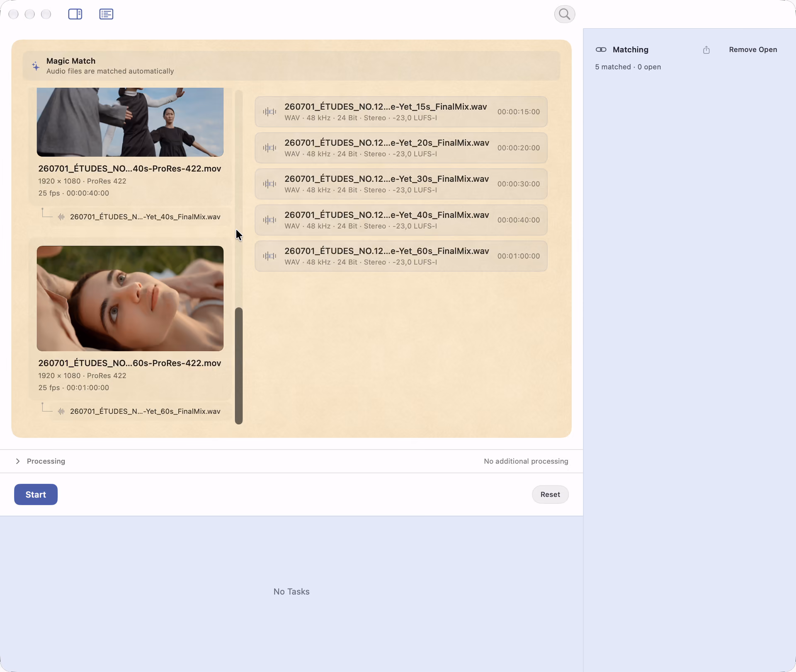Select the 40s video thumbnail with dancers
The image size is (796, 672).
[130, 122]
